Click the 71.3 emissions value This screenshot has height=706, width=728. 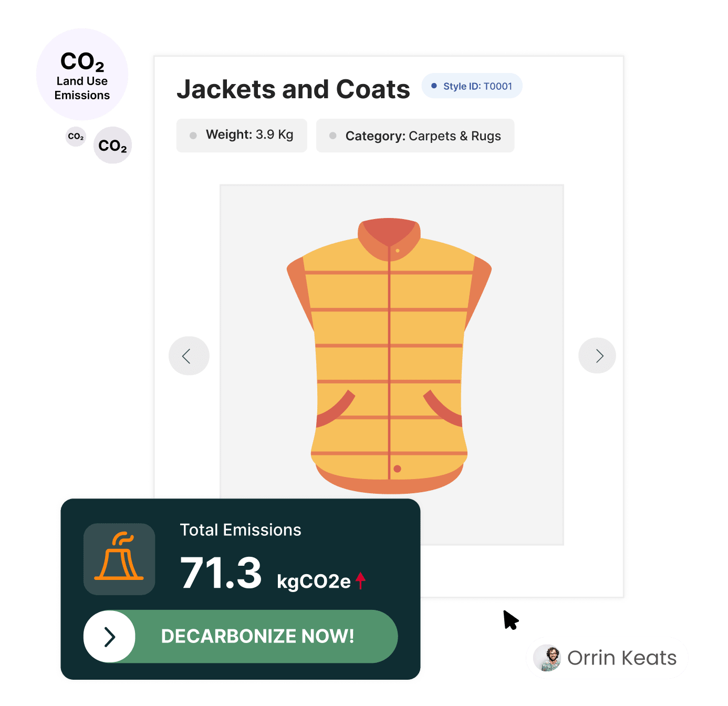point(221,573)
